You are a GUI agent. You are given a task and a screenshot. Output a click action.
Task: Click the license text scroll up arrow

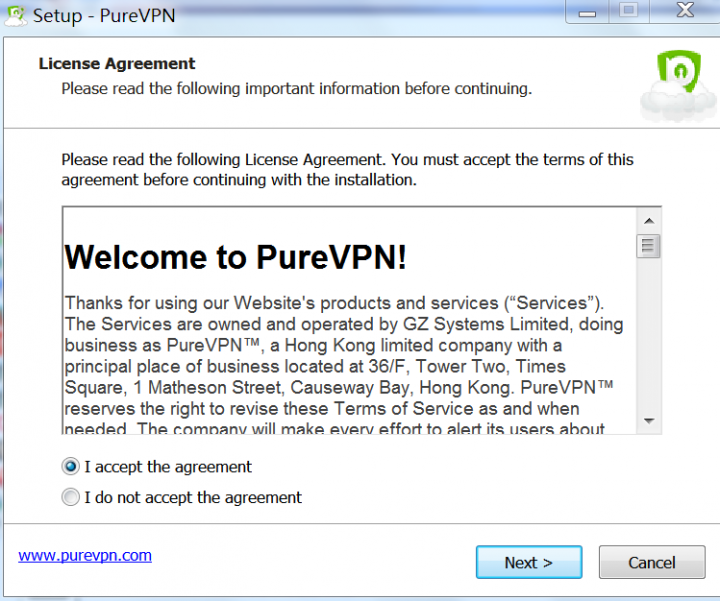point(649,221)
